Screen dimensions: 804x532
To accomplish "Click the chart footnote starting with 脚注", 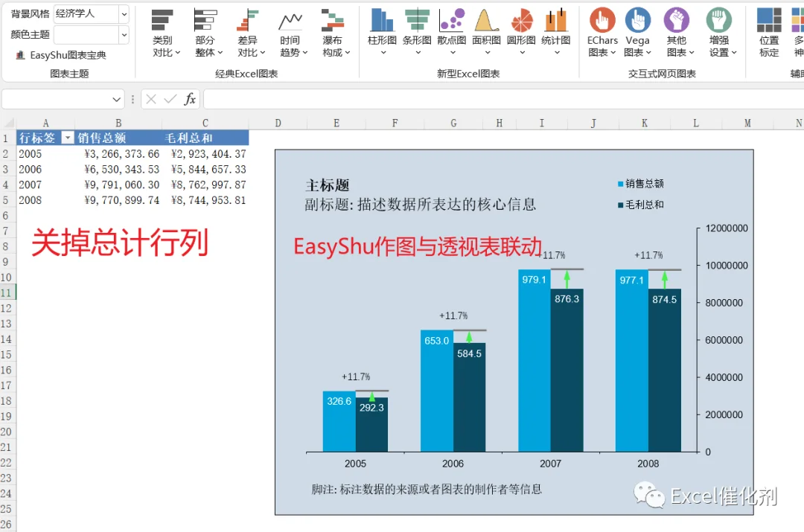I will point(427,490).
